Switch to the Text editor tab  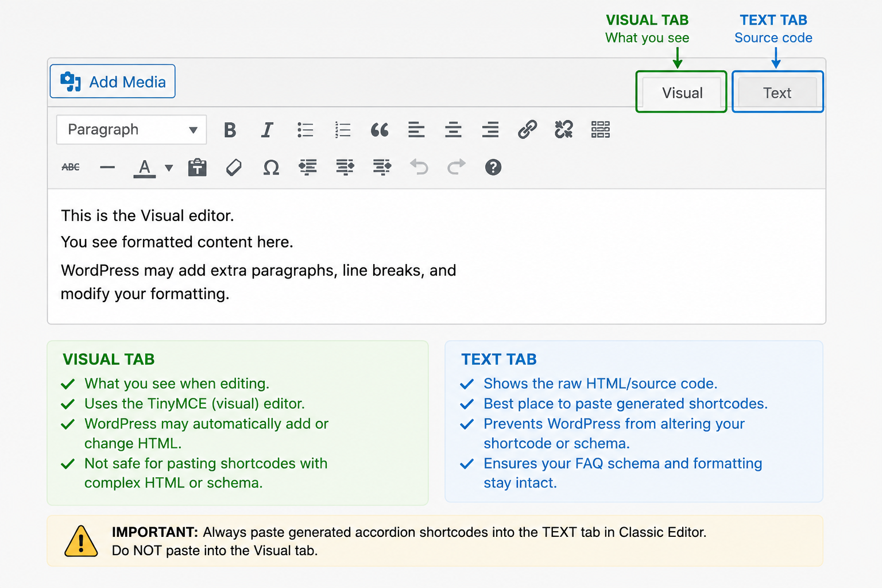pos(777,92)
